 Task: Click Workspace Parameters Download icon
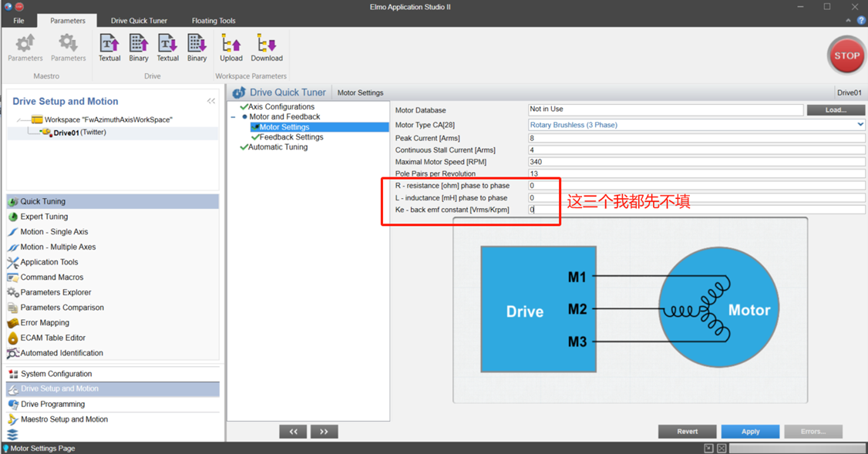(x=266, y=43)
